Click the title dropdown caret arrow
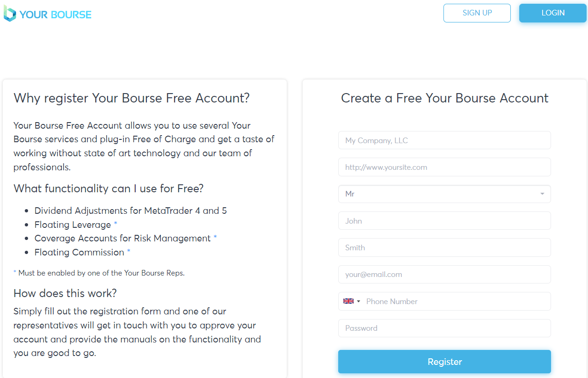588x378 pixels. click(542, 194)
